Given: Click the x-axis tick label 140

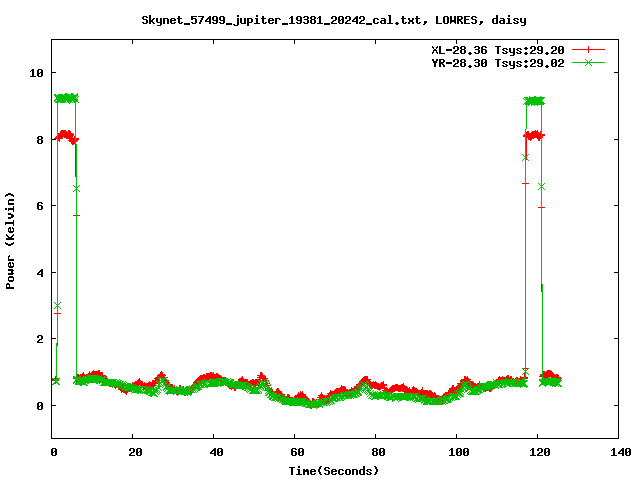Looking at the screenshot, I should [x=620, y=452].
